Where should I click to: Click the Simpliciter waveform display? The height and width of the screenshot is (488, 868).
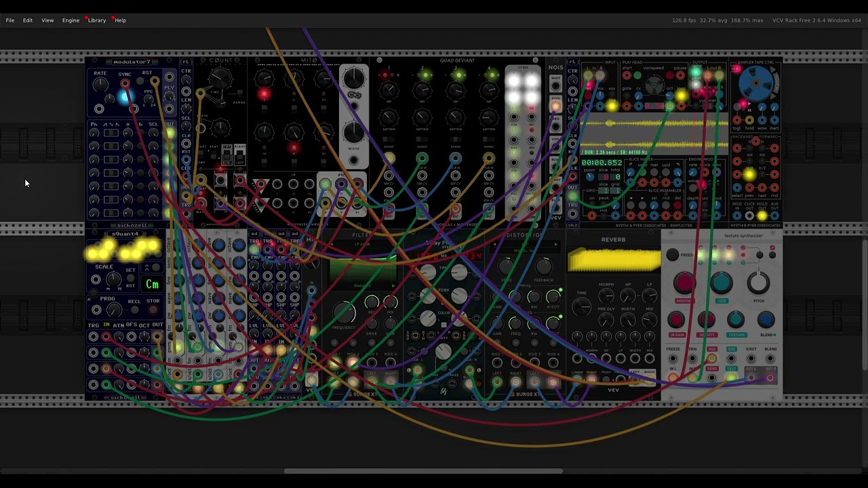click(x=654, y=134)
